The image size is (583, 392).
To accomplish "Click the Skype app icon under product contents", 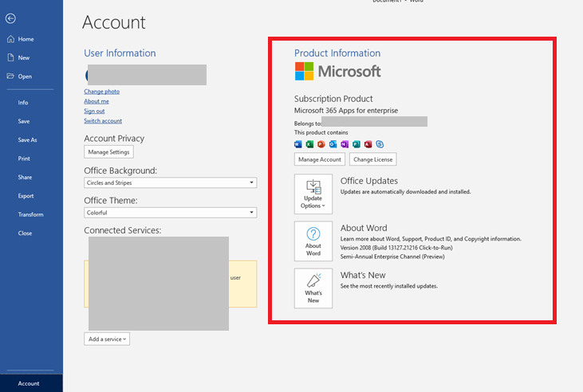I will (380, 144).
